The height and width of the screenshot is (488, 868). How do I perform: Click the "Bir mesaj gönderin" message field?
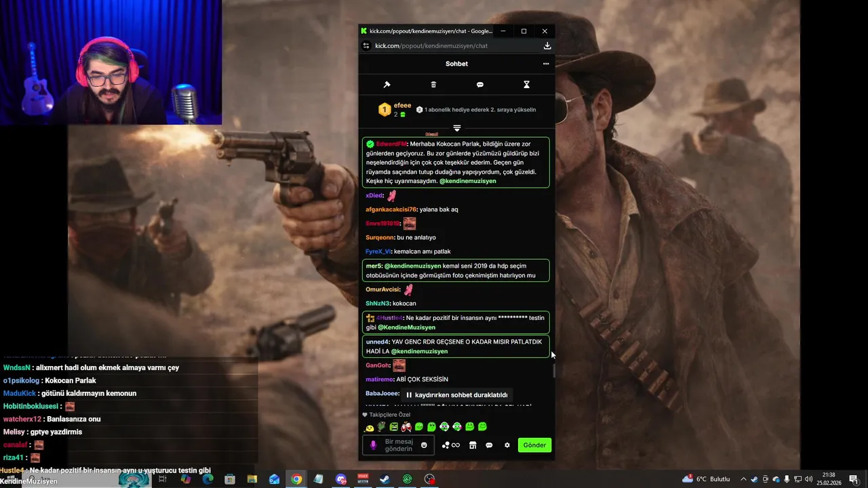pos(399,445)
